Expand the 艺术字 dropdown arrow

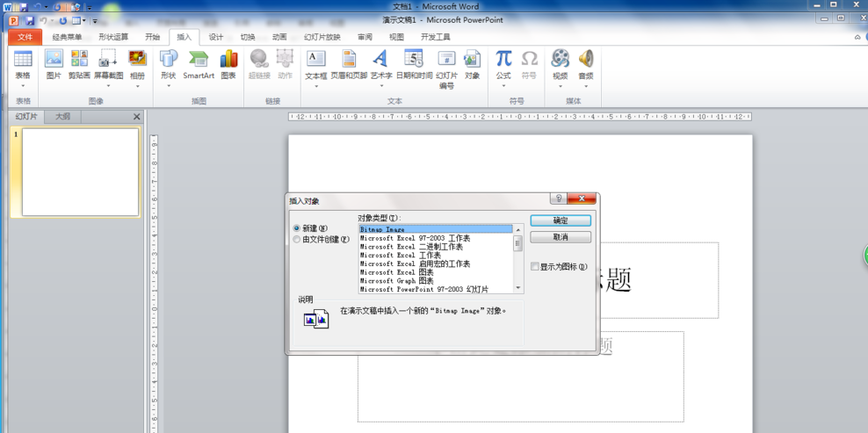(381, 86)
